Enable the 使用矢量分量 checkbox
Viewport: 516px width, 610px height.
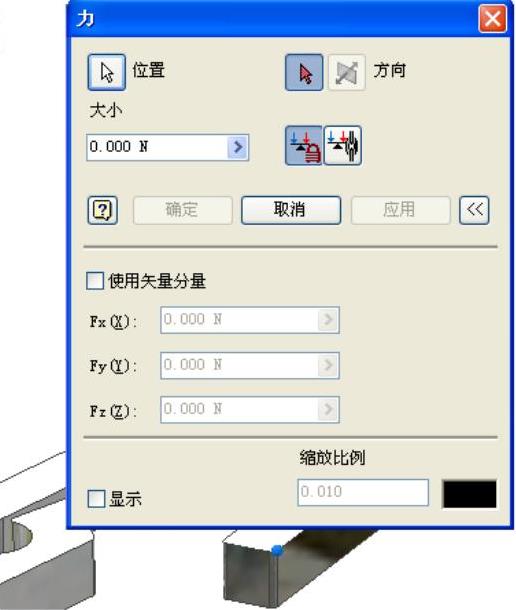(95, 280)
